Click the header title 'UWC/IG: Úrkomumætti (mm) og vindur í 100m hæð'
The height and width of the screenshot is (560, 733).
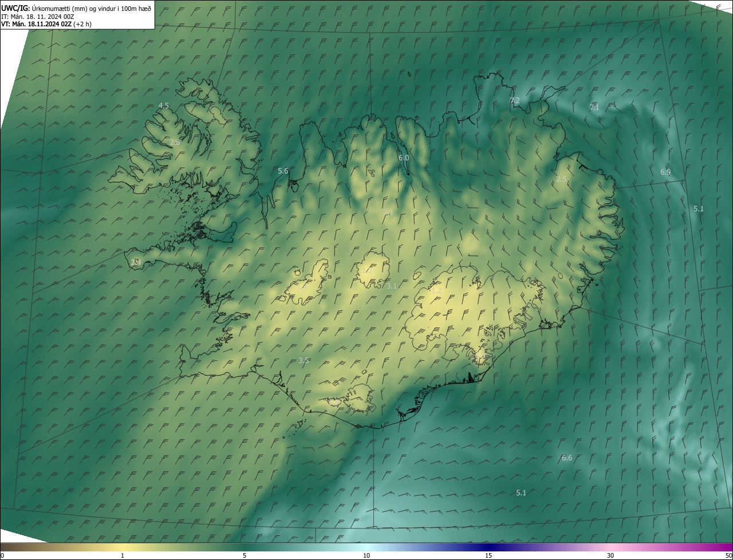click(x=76, y=8)
